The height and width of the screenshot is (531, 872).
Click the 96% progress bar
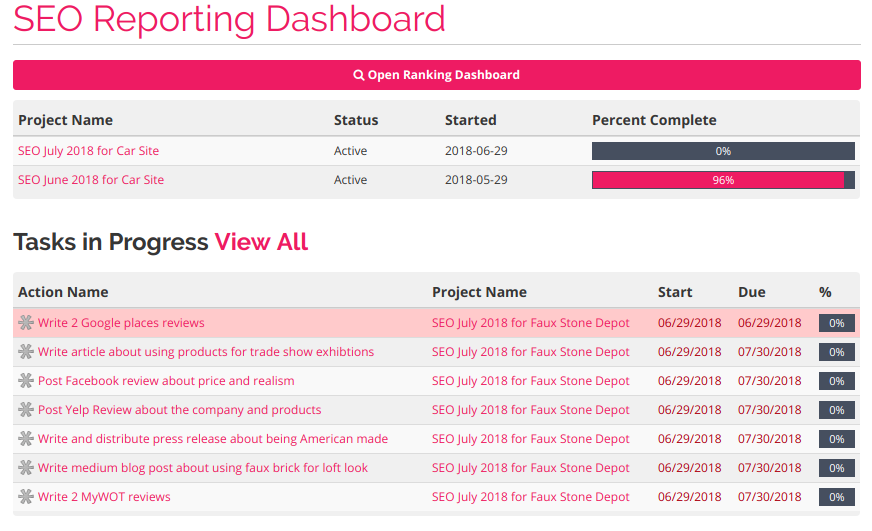(723, 180)
